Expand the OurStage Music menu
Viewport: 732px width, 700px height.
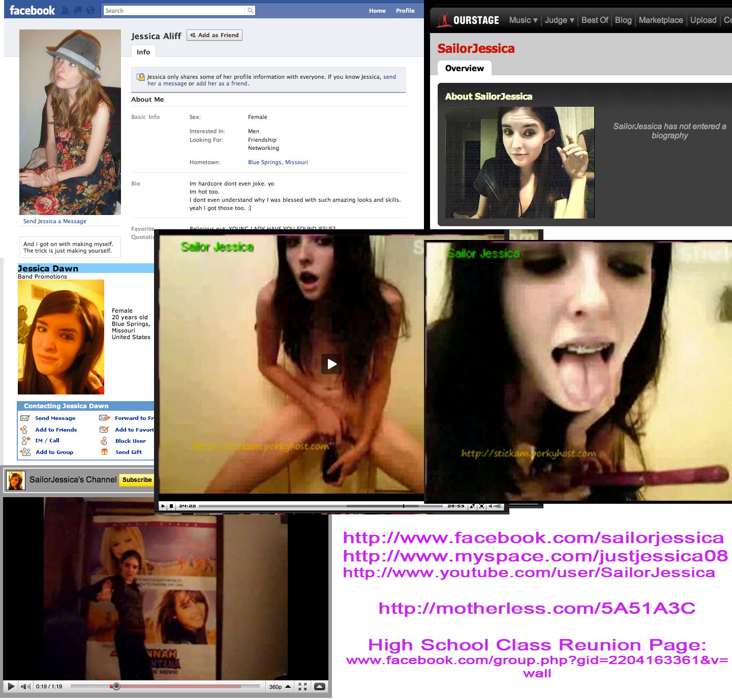[523, 20]
